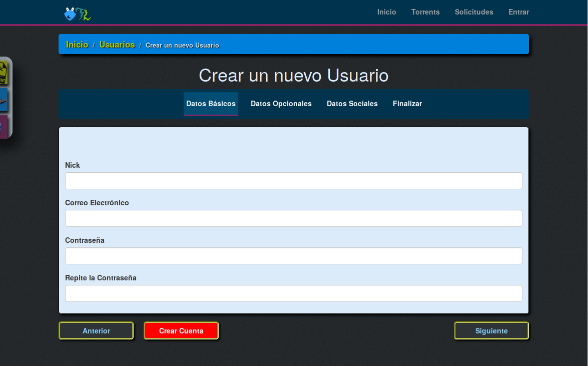Switch to the Datos Sociales tab
The width and height of the screenshot is (588, 366).
point(352,104)
